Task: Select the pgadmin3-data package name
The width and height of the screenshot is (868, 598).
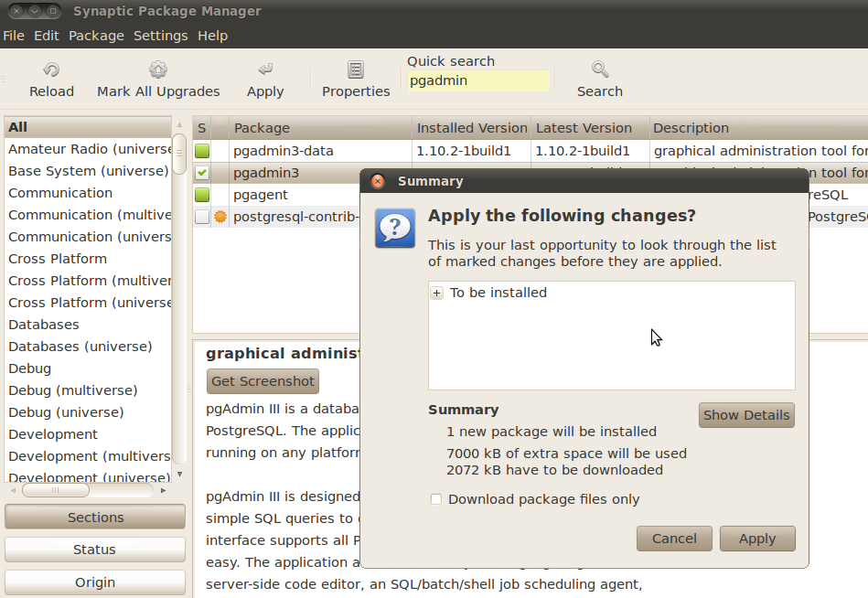Action: point(284,151)
